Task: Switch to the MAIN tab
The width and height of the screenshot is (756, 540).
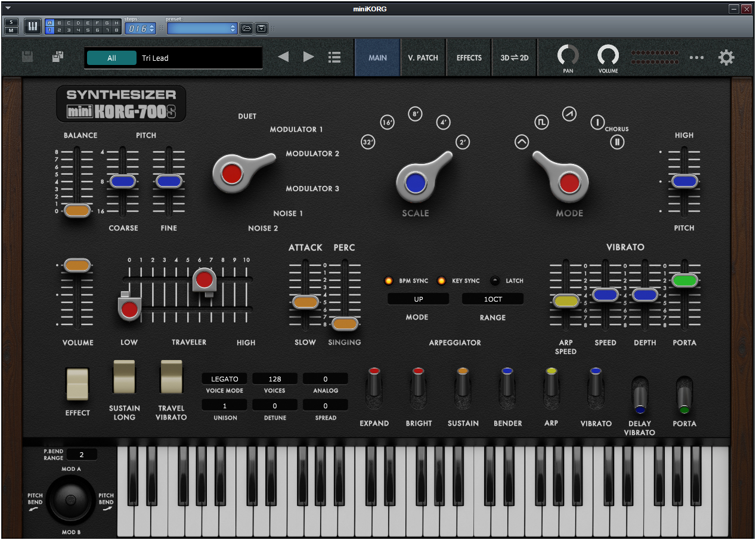Action: 377,58
